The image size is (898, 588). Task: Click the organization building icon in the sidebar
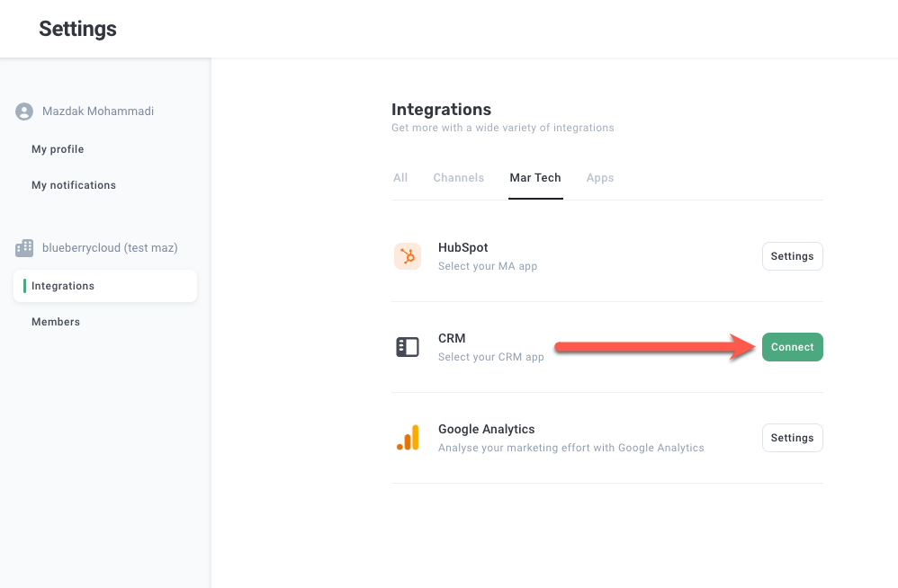pyautogui.click(x=24, y=247)
